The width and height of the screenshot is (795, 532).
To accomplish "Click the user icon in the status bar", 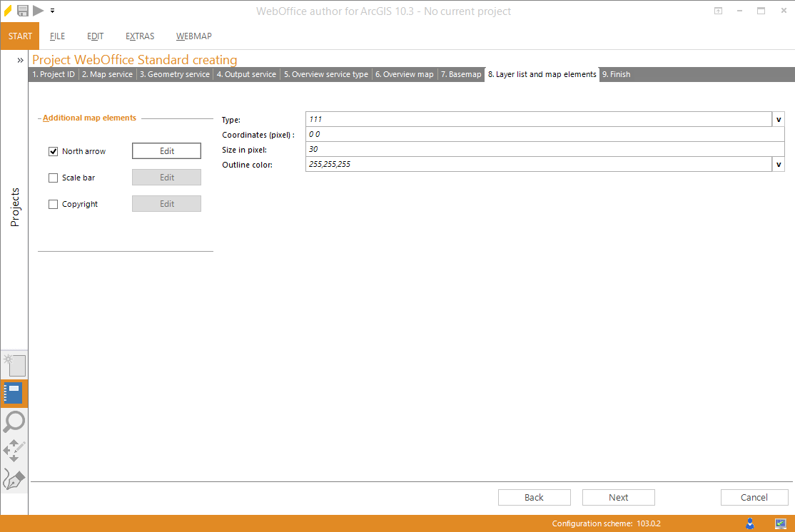I will 750,523.
